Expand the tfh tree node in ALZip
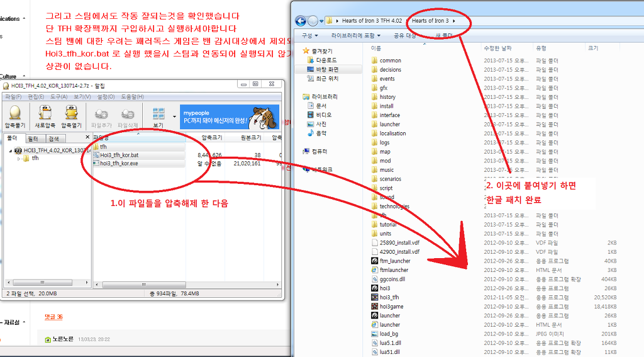 point(18,159)
